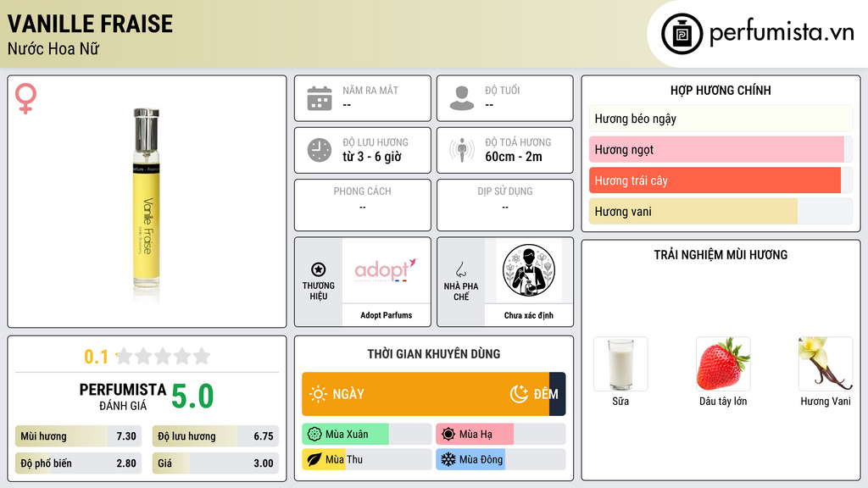
Task: Select the Dâu tây lớn strawberry image
Action: pyautogui.click(x=723, y=364)
